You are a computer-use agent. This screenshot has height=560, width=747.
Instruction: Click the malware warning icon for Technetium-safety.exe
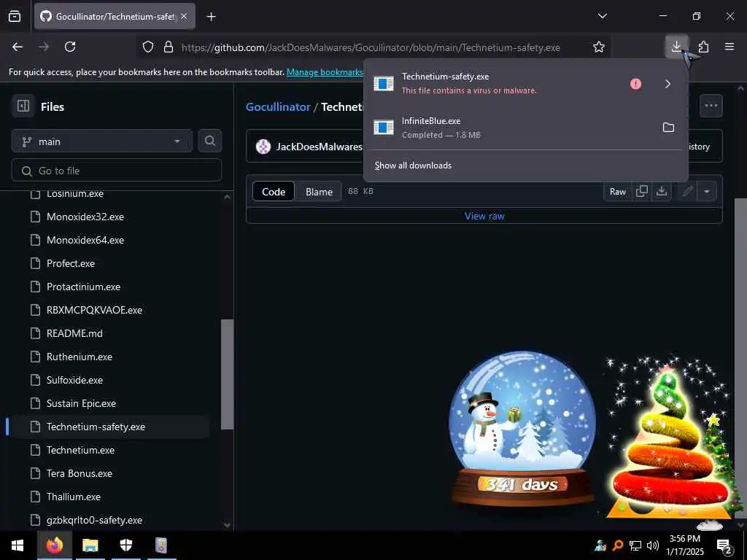pos(635,84)
